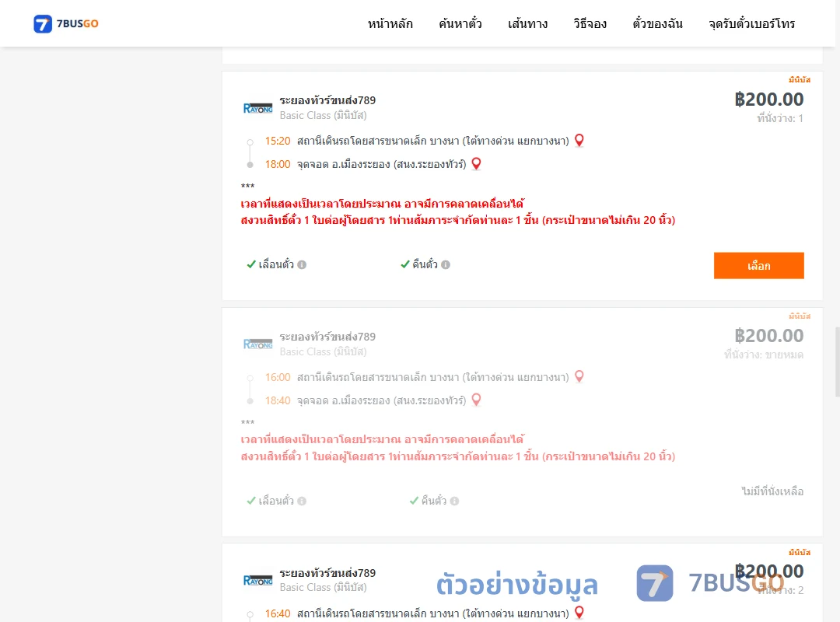Image resolution: width=840 pixels, height=622 pixels.
Task: Click the 18:00 arrival time
Action: tap(278, 165)
